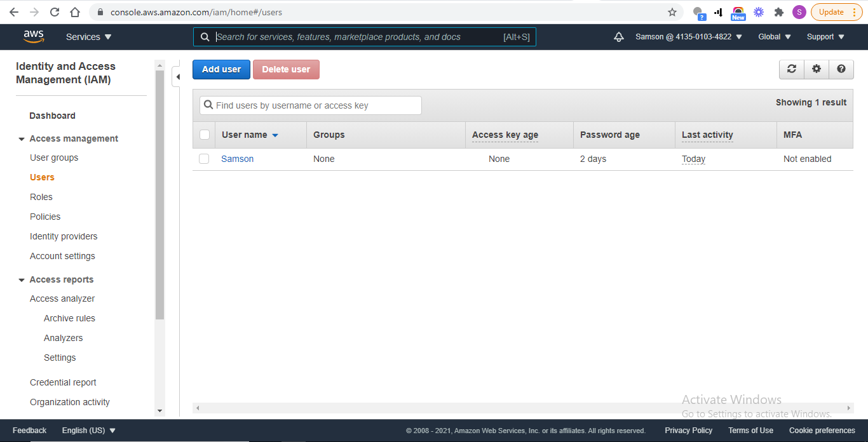Image resolution: width=868 pixels, height=442 pixels.
Task: Collapse the Access management section
Action: 21,138
